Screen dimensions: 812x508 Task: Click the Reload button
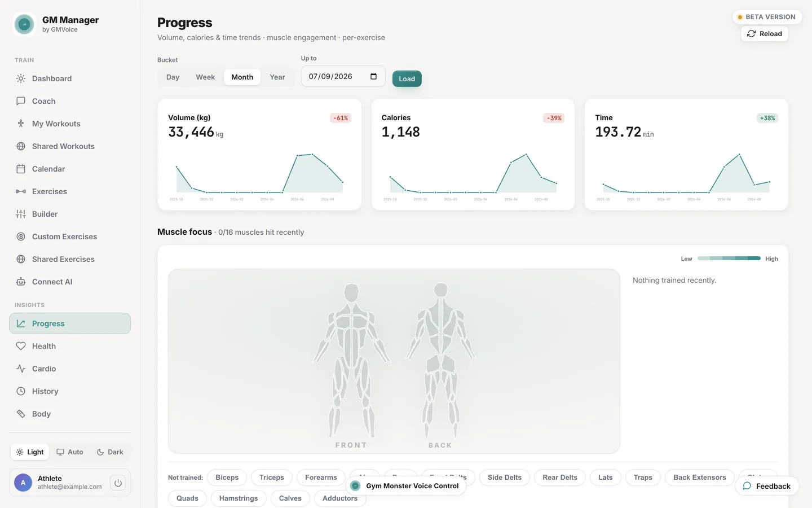[x=765, y=34]
